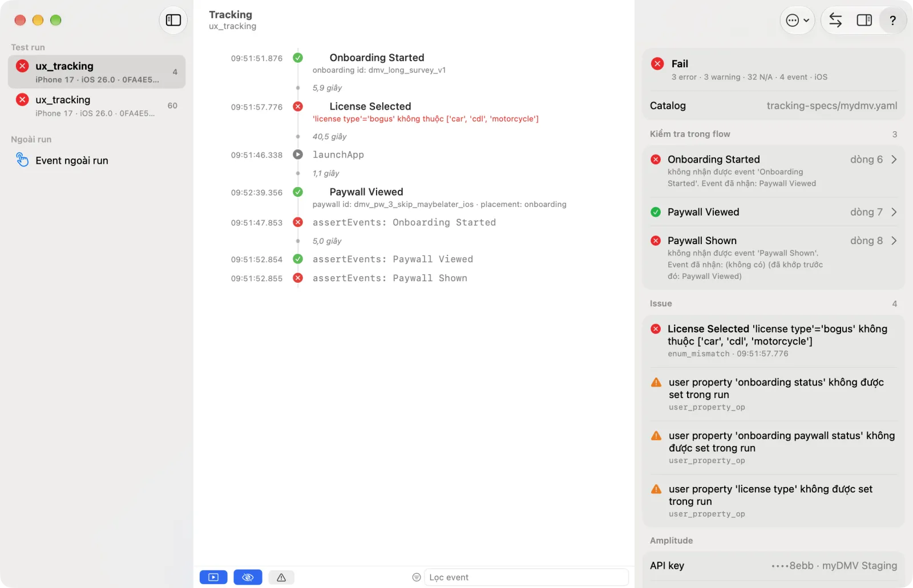Toggle the test steps filter button

[x=213, y=577]
